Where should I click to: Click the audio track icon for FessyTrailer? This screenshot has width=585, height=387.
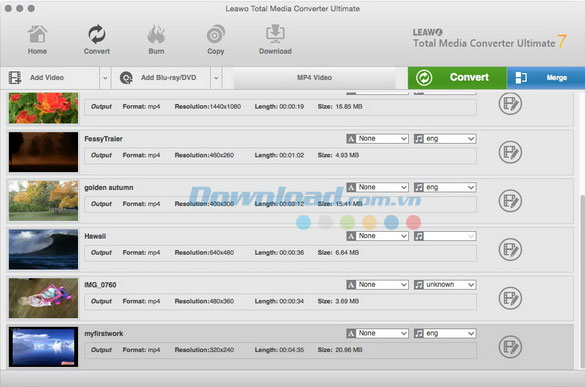point(419,139)
